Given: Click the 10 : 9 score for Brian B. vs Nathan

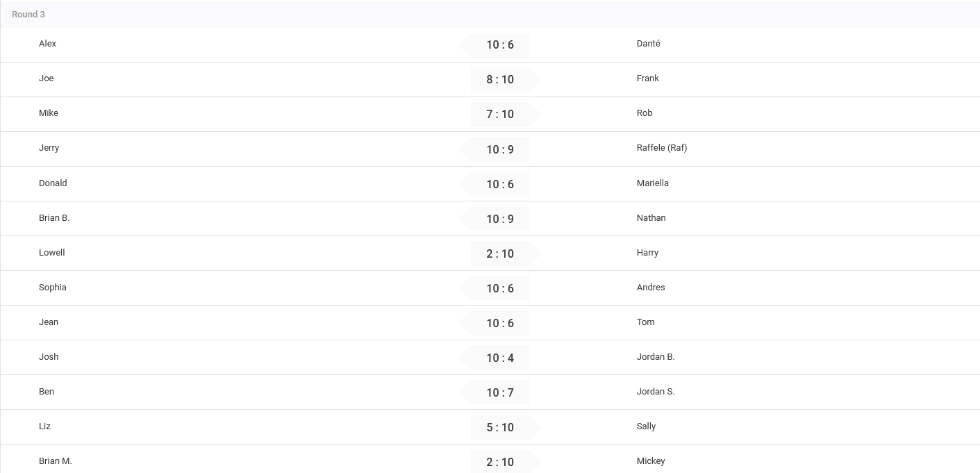Looking at the screenshot, I should 499,219.
